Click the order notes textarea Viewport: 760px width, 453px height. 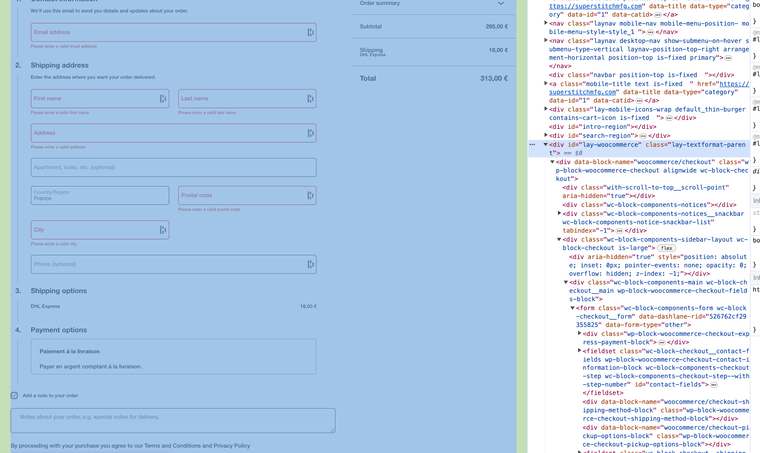click(x=173, y=420)
